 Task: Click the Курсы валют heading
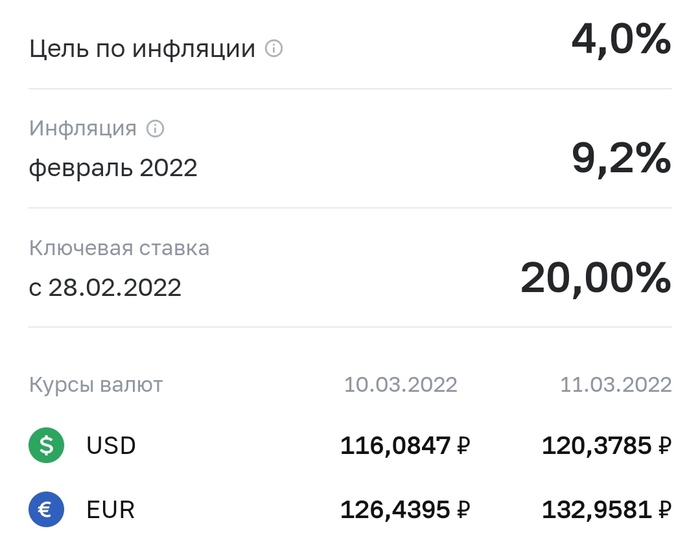(95, 385)
